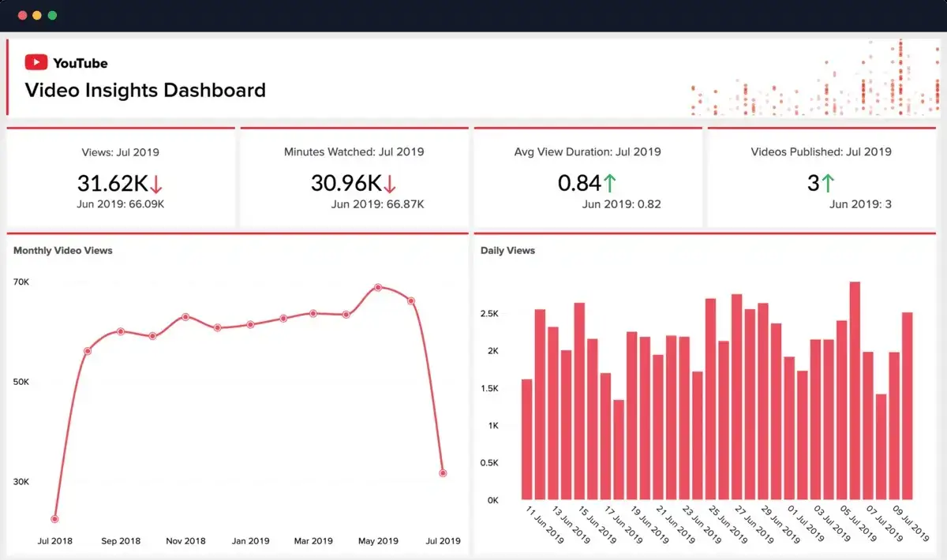Click the YouTube play button logo
The image size is (947, 560).
(36, 62)
